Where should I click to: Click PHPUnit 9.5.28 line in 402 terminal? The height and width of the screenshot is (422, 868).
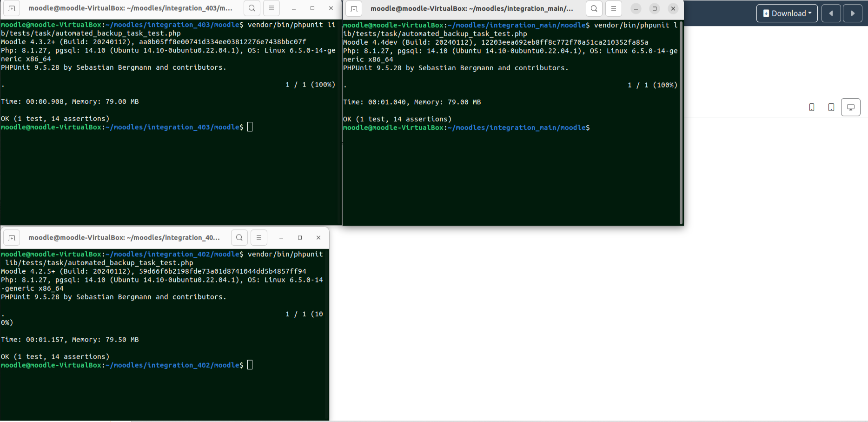coord(113,297)
